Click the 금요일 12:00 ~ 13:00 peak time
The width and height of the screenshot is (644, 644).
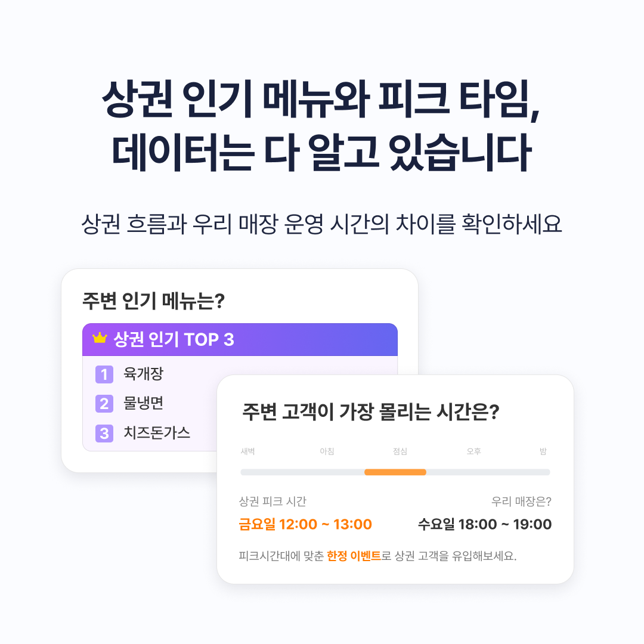305,525
